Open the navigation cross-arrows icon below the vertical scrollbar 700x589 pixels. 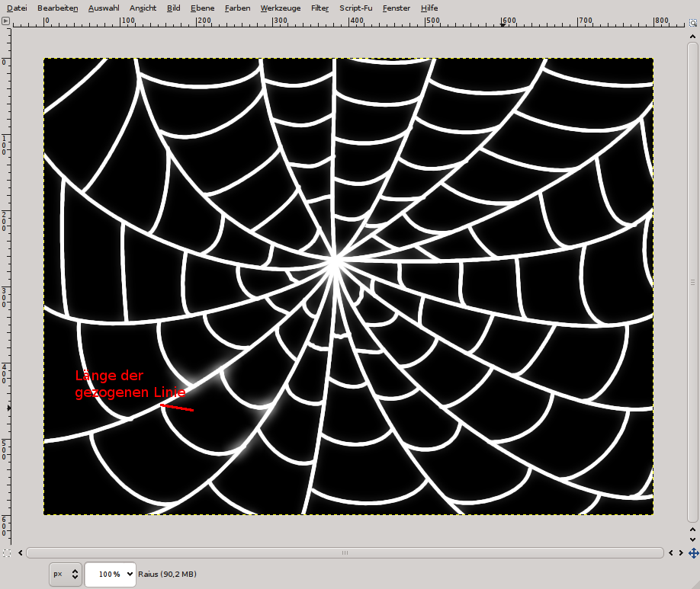click(693, 553)
